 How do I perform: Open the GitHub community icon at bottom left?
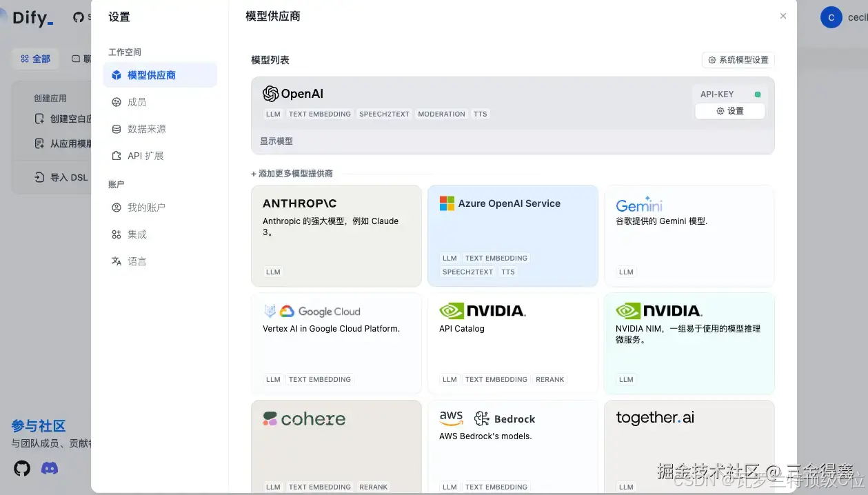pos(23,469)
